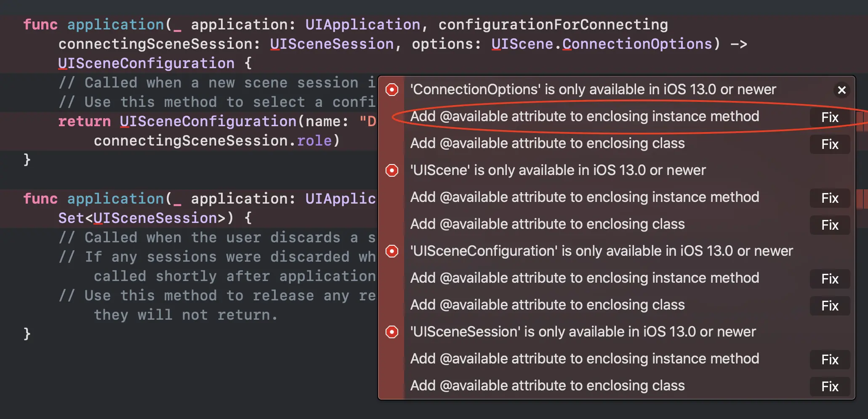Screen dimensions: 868x419
Task: Fix ConnectionOptions by adding @available to enclosing class
Action: click(x=829, y=144)
